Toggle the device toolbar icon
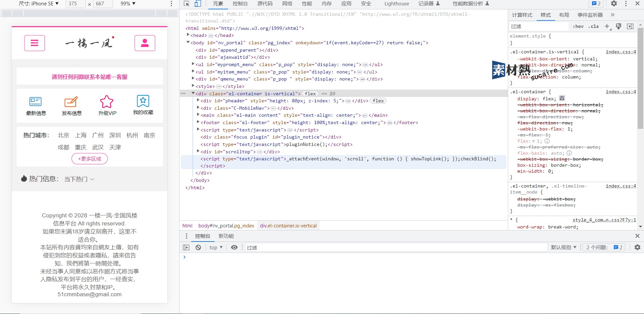This screenshot has height=314, width=644. [198, 4]
